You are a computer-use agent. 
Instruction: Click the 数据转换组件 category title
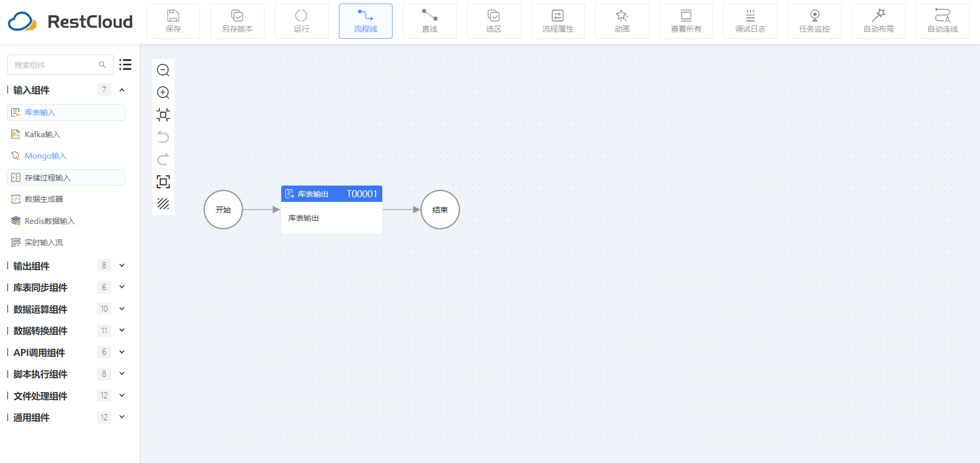(40, 331)
